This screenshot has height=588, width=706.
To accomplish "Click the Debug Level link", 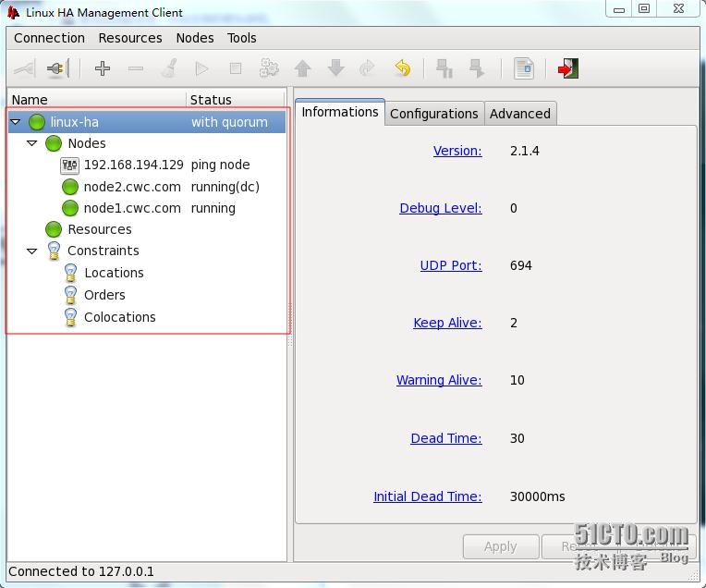I will coord(441,208).
